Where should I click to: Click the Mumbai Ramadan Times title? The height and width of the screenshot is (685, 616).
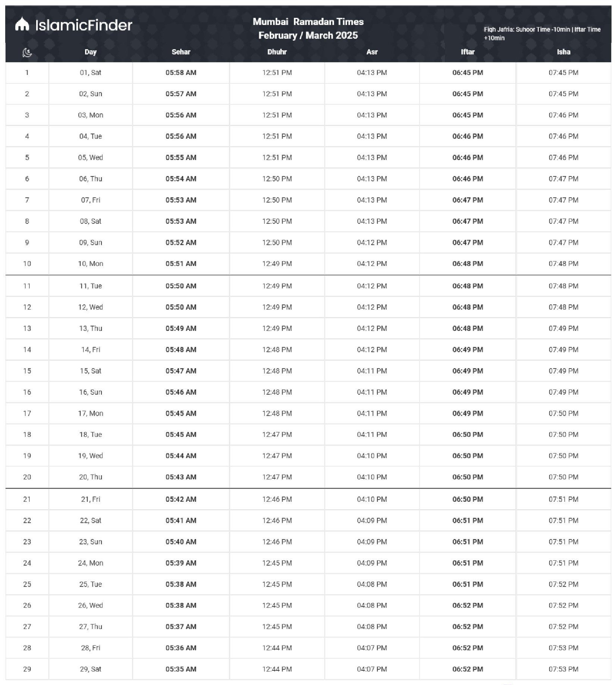click(308, 22)
